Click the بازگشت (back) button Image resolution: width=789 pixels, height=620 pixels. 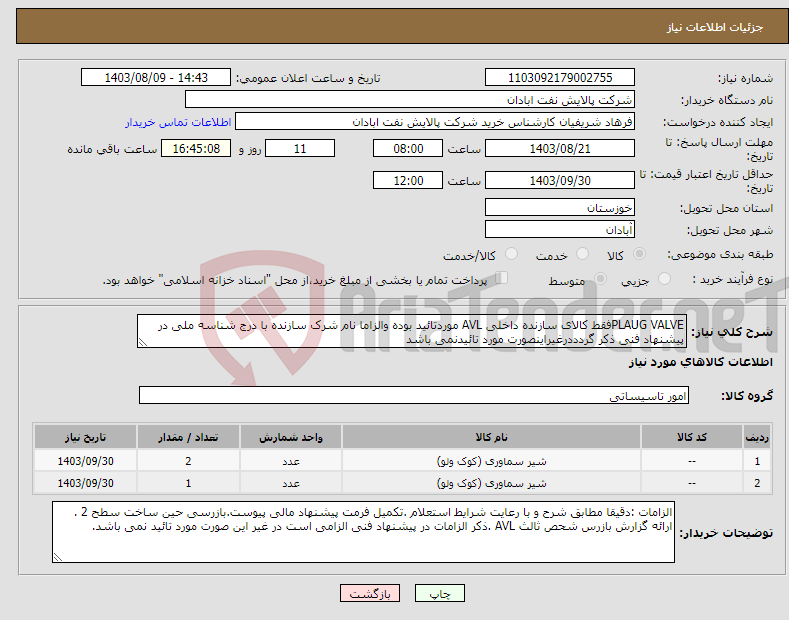click(370, 593)
